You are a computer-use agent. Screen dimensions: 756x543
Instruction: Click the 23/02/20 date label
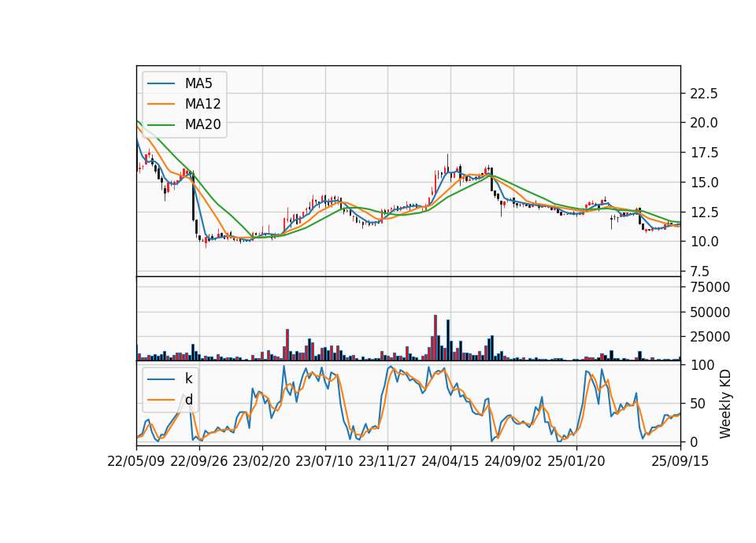point(261,461)
